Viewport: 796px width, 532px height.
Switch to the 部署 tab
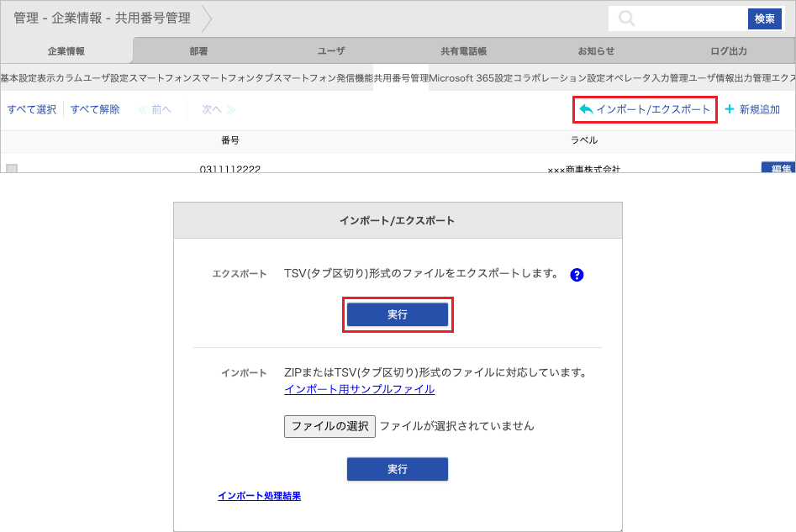198,50
